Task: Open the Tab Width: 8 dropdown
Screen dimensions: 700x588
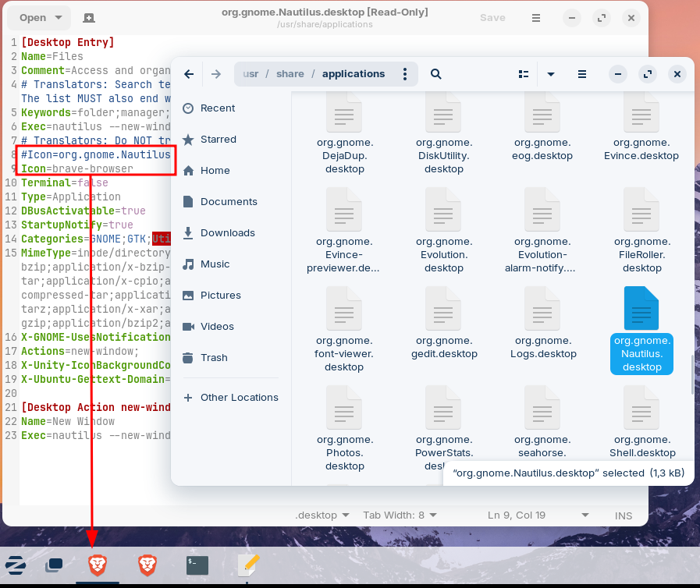Action: (400, 515)
